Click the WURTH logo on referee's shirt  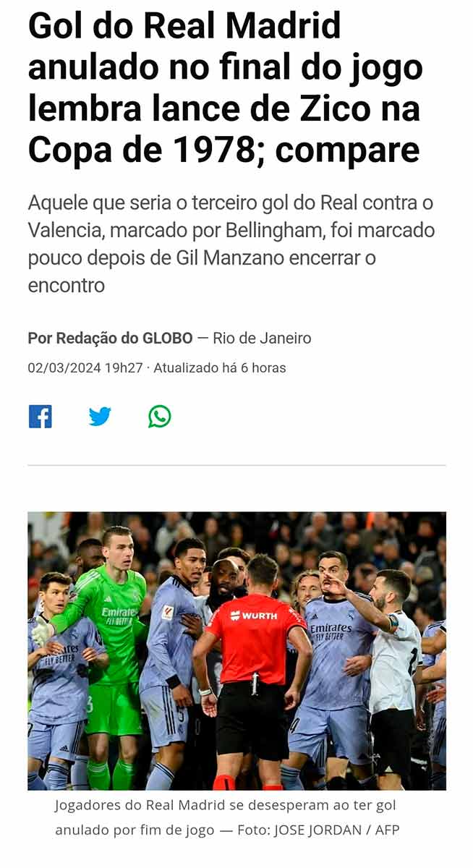point(254,616)
